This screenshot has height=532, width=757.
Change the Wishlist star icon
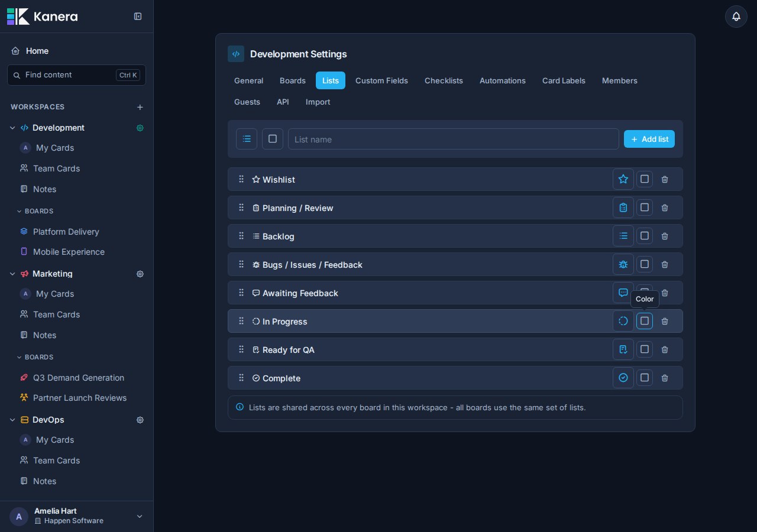click(x=623, y=179)
